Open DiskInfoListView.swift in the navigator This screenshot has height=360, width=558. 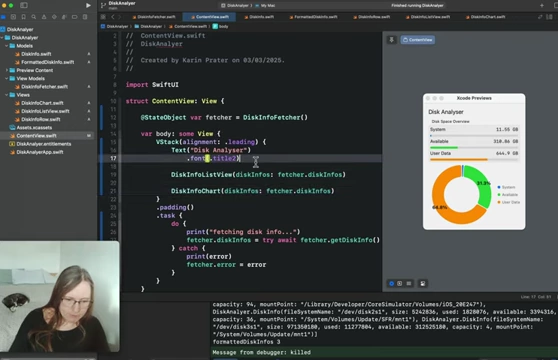tap(42, 111)
